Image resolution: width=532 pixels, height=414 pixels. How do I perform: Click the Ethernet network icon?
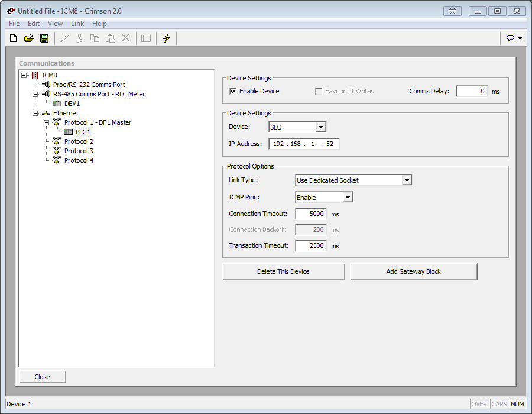point(46,113)
